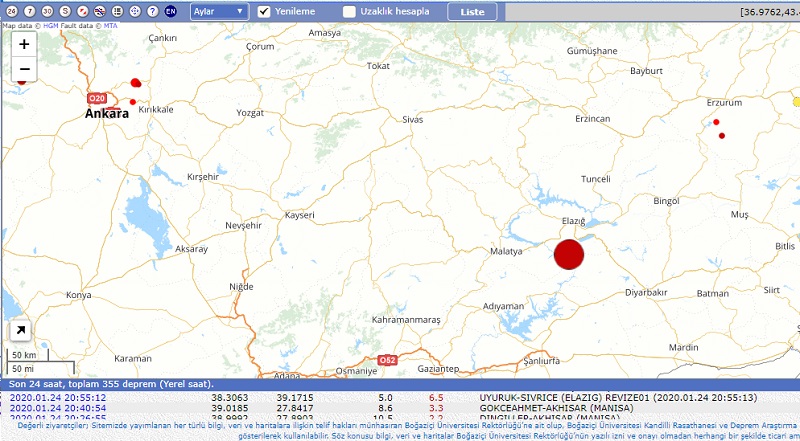Click the 24-hour filter icon
The width and height of the screenshot is (800, 441).
coord(12,11)
